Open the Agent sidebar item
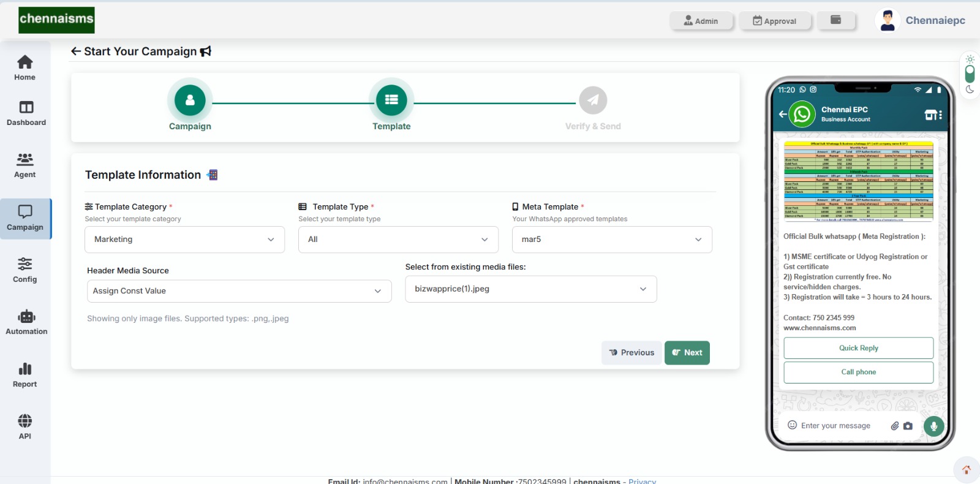This screenshot has width=980, height=484. [x=25, y=165]
